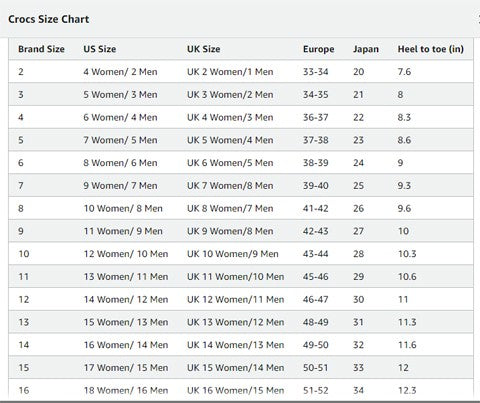Select the Europe 41-42 cell

coord(315,208)
